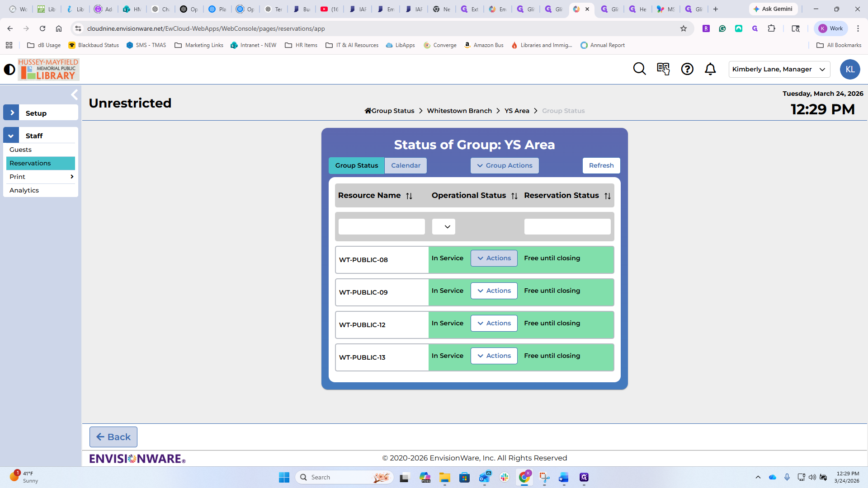
Task: Open the Kimberly Lane, Manager dropdown
Action: (x=779, y=69)
